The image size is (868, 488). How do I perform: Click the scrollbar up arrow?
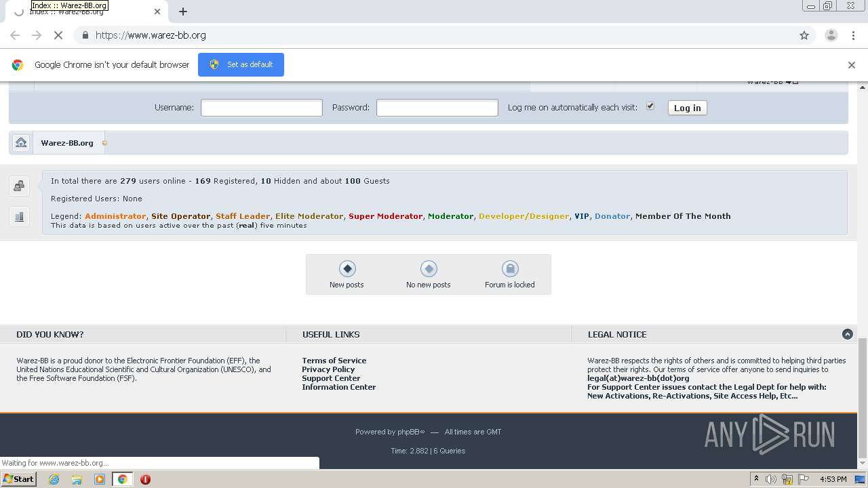click(x=863, y=87)
